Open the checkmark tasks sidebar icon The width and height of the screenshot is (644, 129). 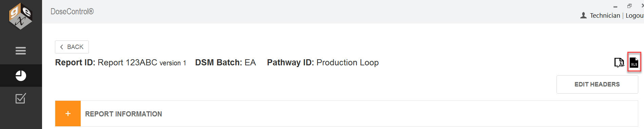(x=21, y=98)
